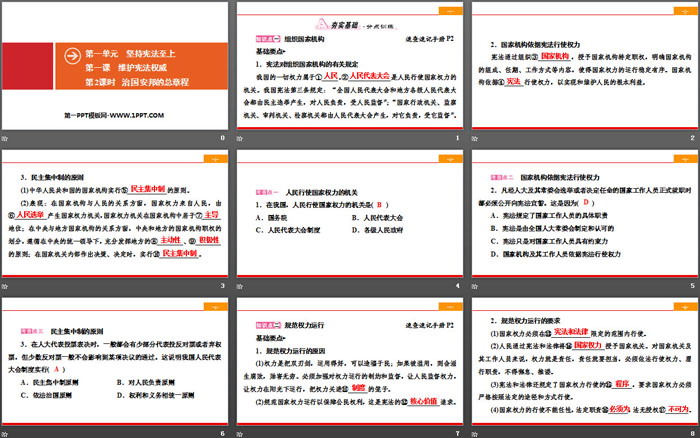Click option A 国务院 on slide 4
Screen dimensions: 700x438
click(x=271, y=218)
